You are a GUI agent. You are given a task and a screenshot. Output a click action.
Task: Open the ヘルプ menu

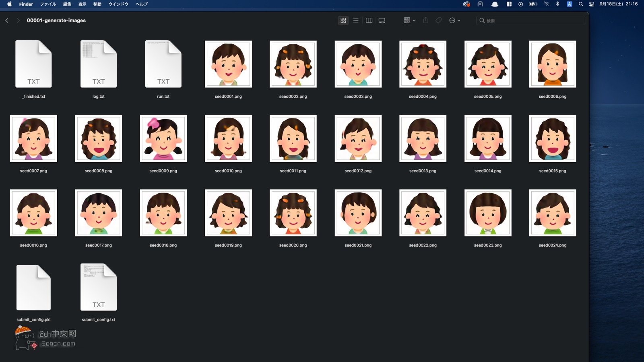coord(142,4)
